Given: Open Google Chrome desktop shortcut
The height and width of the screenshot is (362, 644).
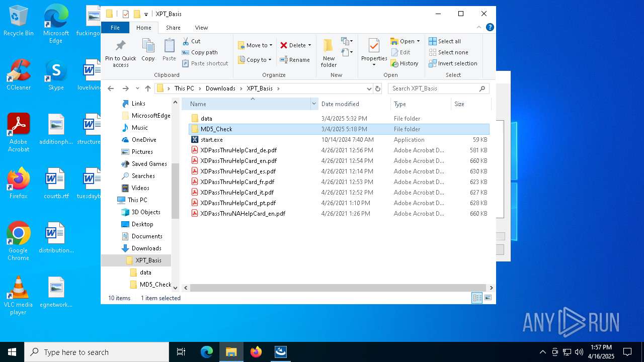Looking at the screenshot, I should 19,241.
